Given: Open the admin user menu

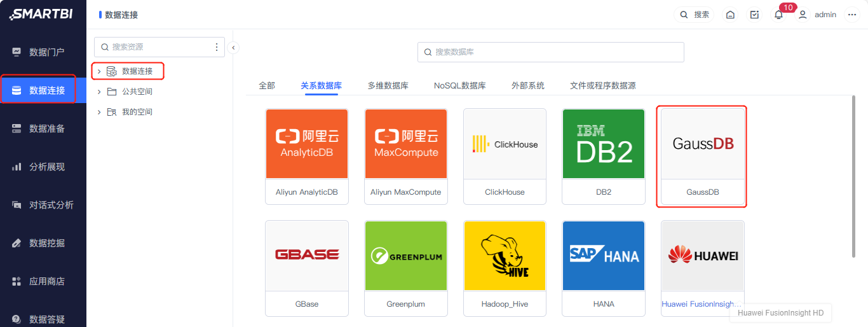Looking at the screenshot, I should point(817,15).
